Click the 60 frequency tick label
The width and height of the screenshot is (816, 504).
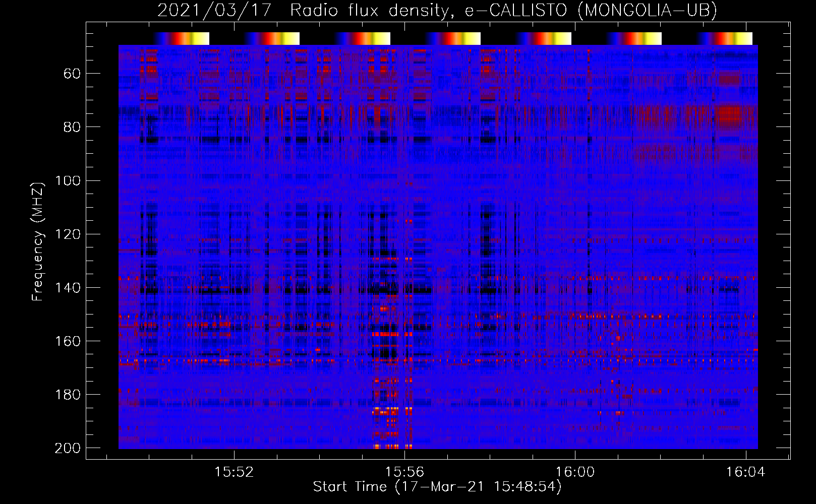[72, 74]
